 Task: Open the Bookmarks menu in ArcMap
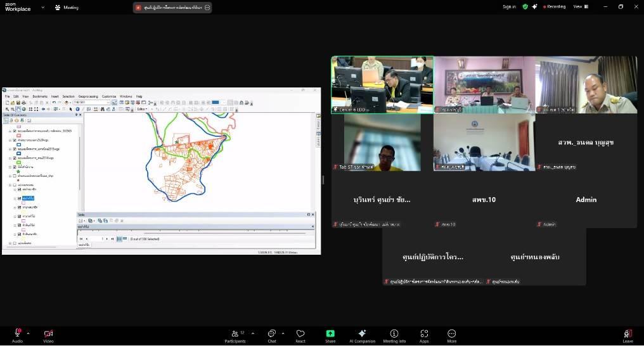click(40, 96)
